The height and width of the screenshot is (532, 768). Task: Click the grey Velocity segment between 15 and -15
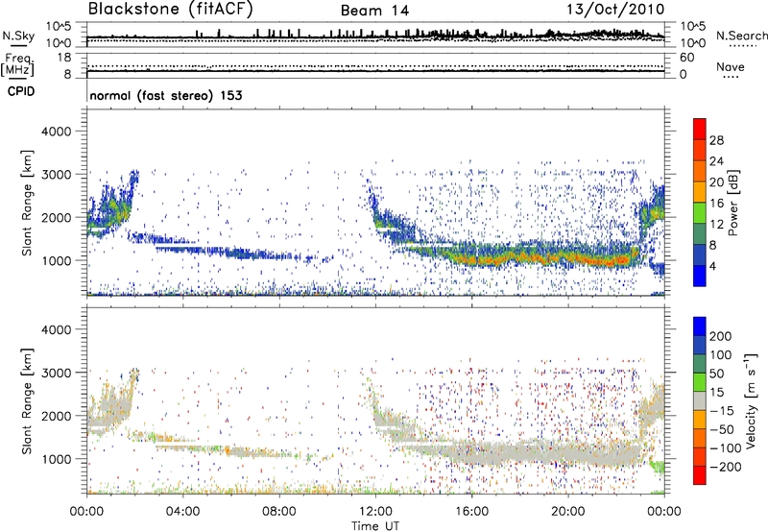click(x=700, y=400)
